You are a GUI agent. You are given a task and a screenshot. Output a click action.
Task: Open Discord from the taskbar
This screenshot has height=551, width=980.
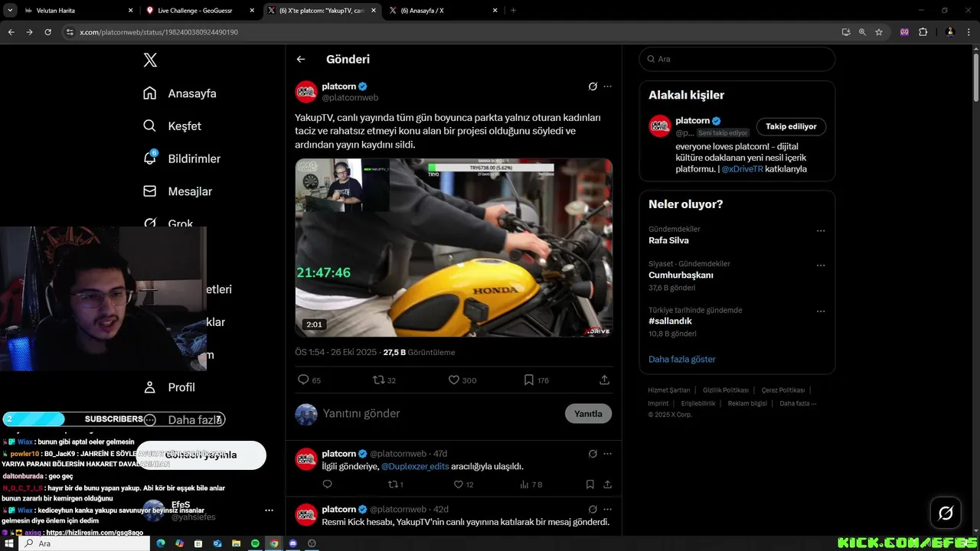coord(292,543)
